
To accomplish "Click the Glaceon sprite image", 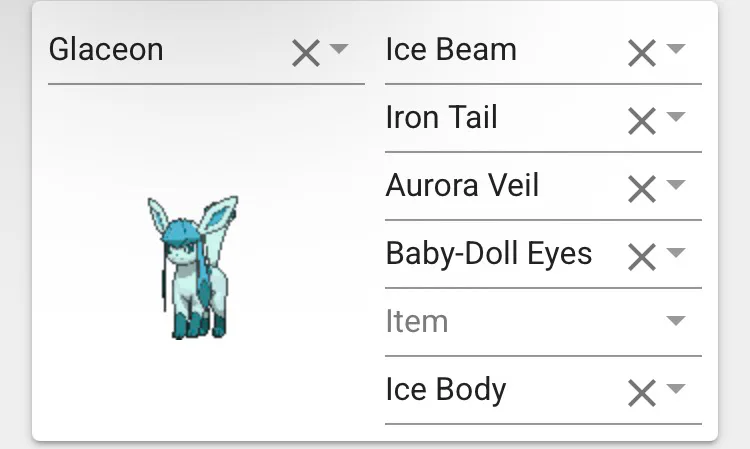I will (192, 266).
